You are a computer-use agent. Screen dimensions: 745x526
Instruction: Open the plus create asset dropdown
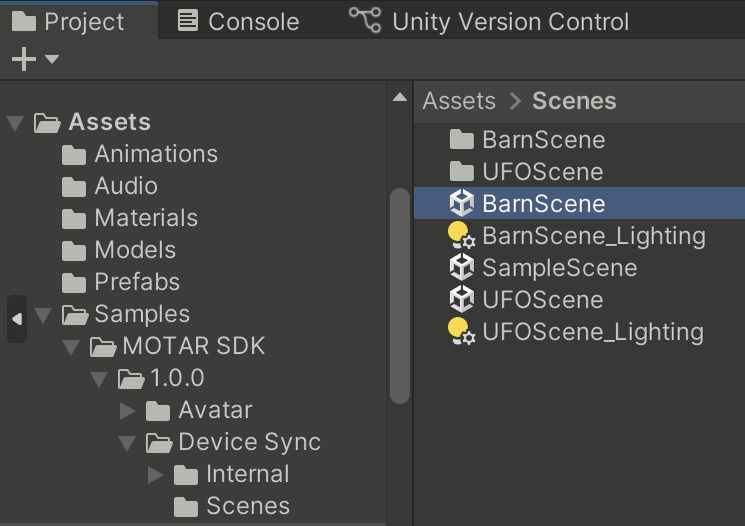(x=34, y=60)
